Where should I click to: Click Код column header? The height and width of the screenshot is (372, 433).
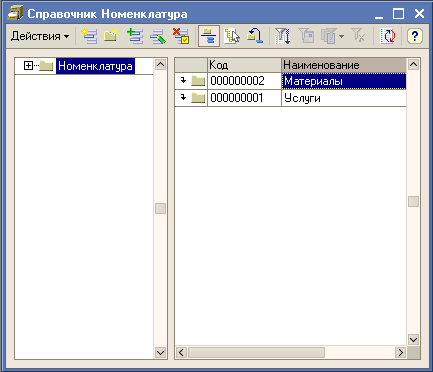[x=244, y=65]
